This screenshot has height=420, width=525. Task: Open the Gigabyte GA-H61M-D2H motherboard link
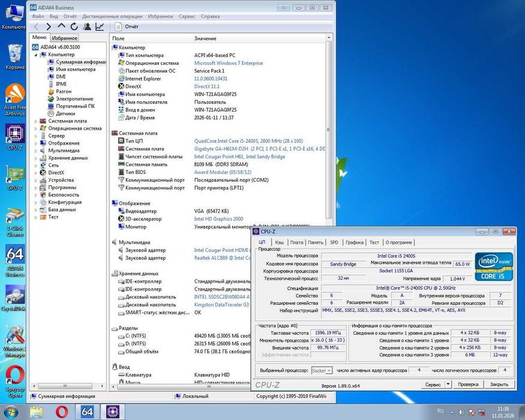tap(259, 149)
